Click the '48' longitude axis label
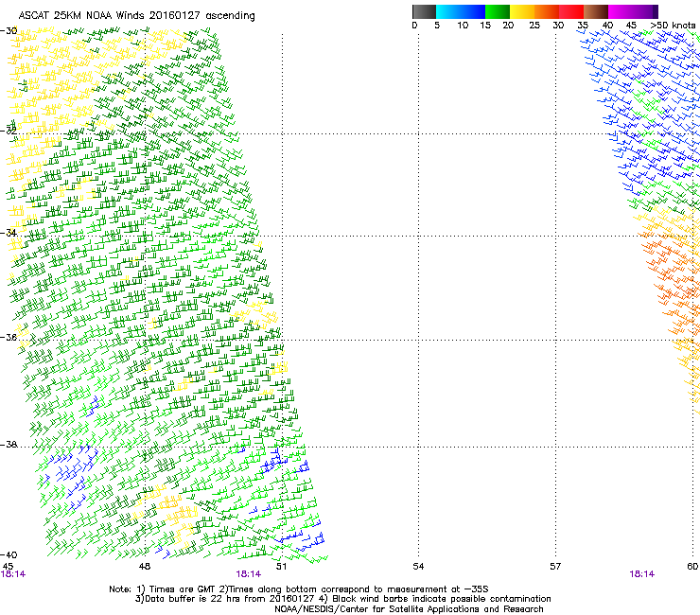 tap(145, 567)
